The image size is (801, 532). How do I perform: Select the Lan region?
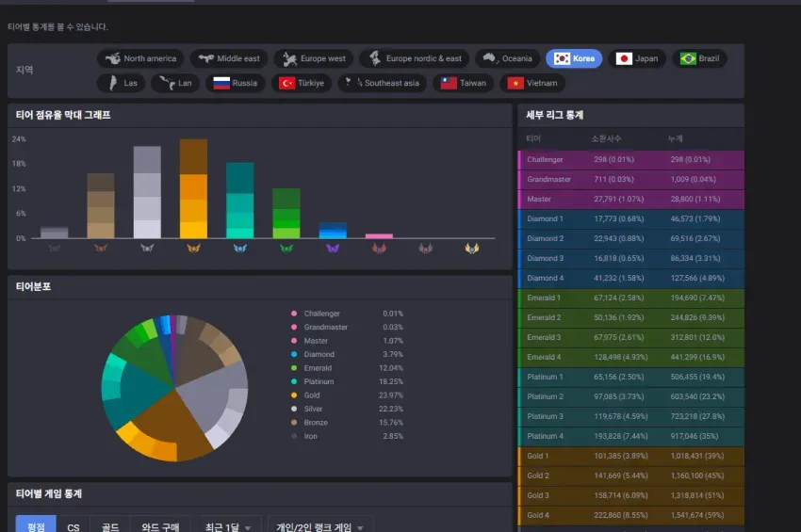[175, 83]
